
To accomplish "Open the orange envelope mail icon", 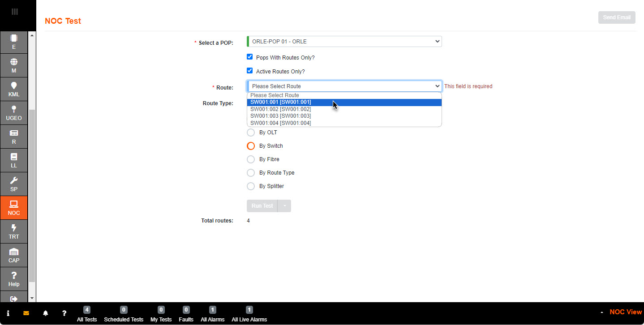I will coord(26,313).
